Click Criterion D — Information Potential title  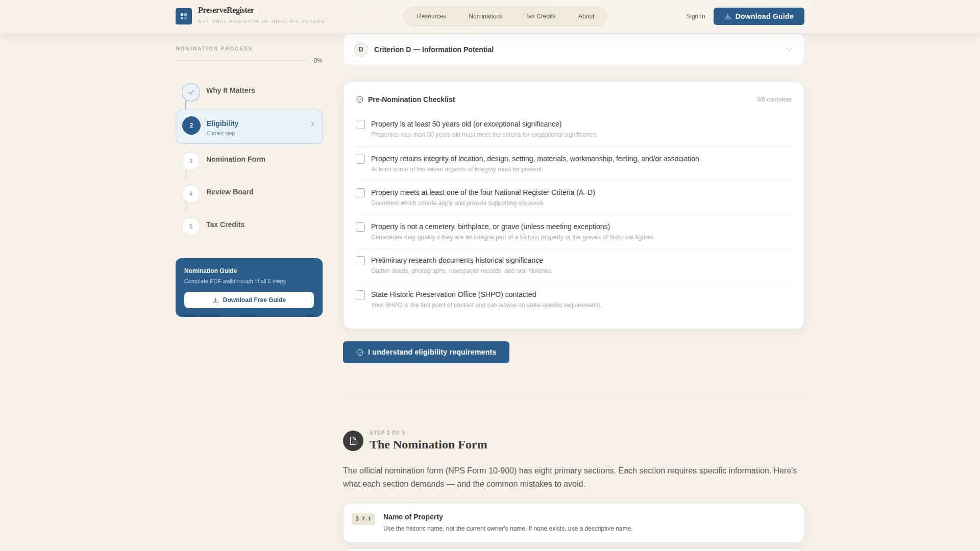click(x=434, y=49)
